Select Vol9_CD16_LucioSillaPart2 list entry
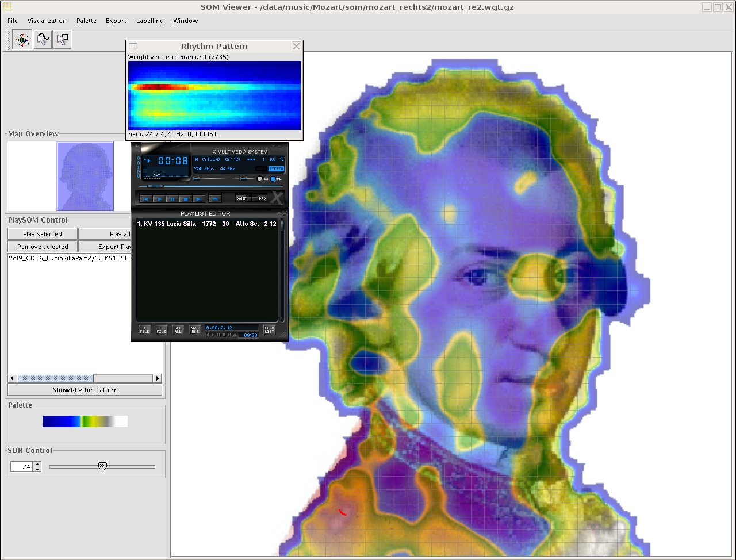Screen dimensions: 736x560 [x=70, y=259]
